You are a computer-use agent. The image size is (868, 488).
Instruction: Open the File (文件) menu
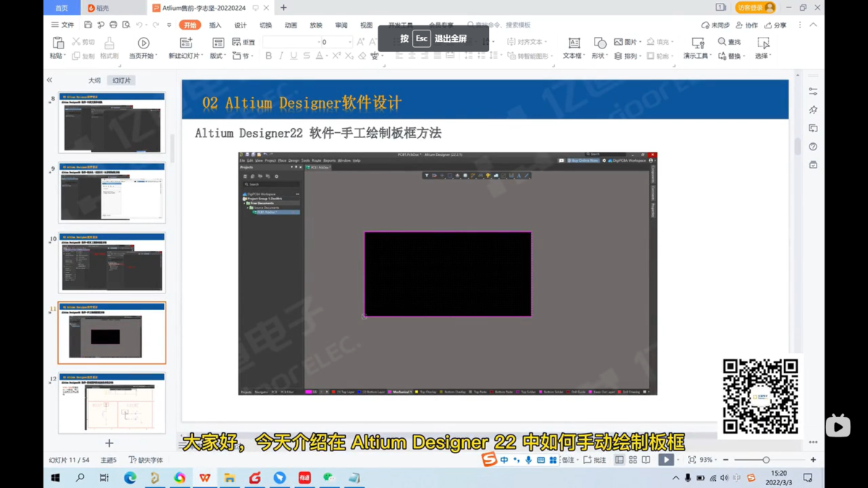point(62,25)
